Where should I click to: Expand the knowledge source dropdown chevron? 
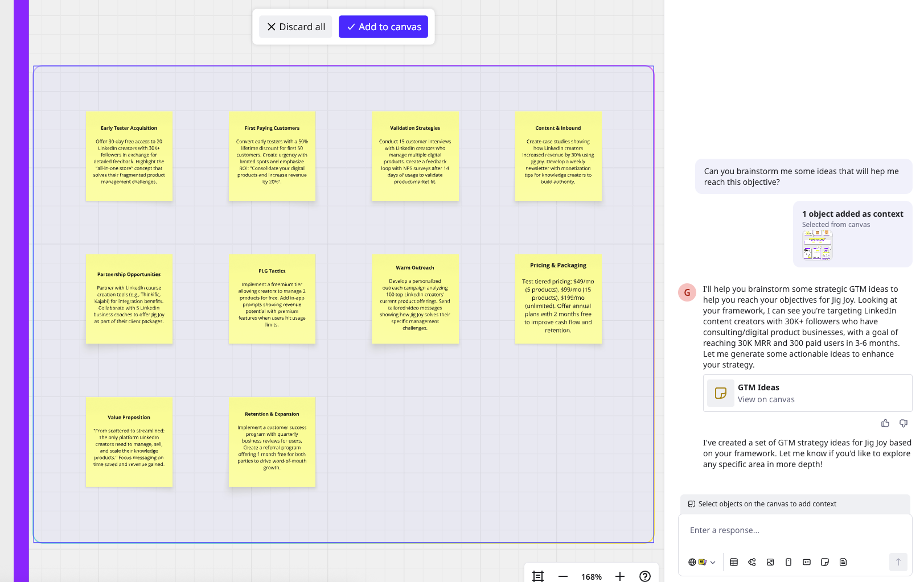coord(713,563)
